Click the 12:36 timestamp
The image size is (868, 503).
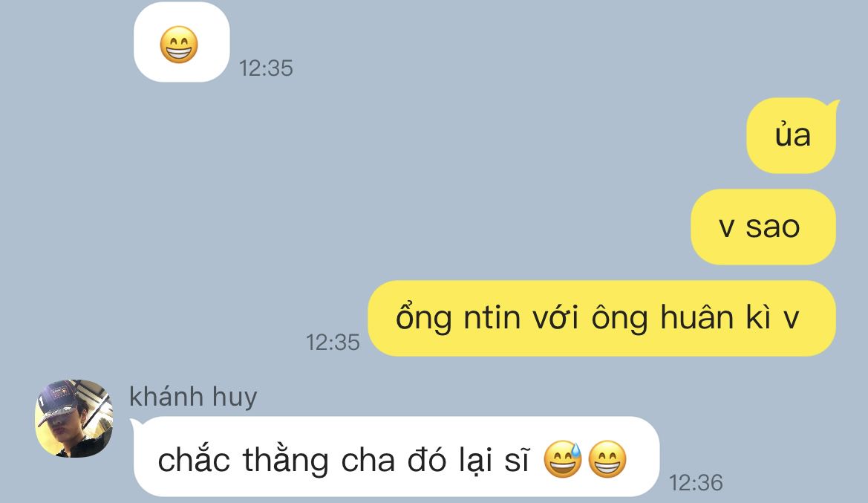[696, 482]
